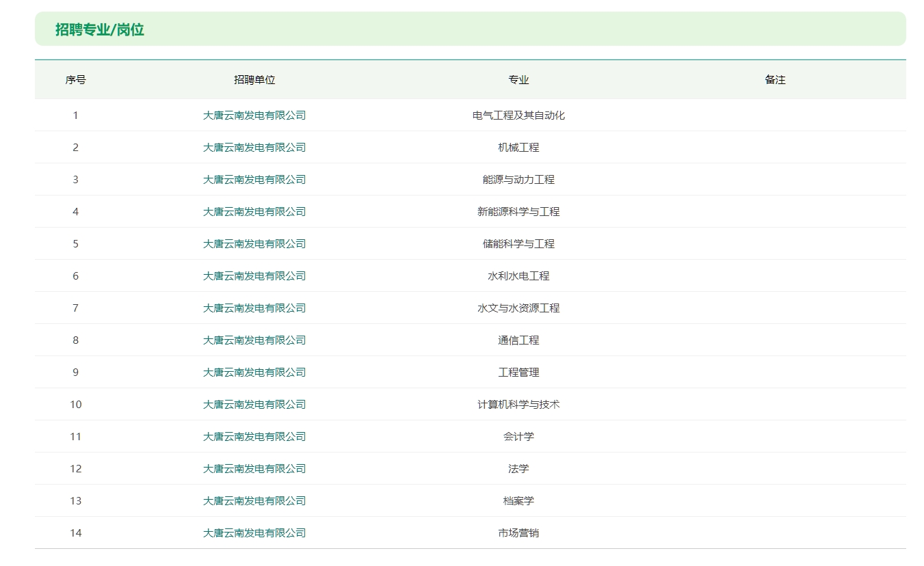Screen dimensions: 924x566
Task: Click the 专业 column header
Action: point(518,80)
